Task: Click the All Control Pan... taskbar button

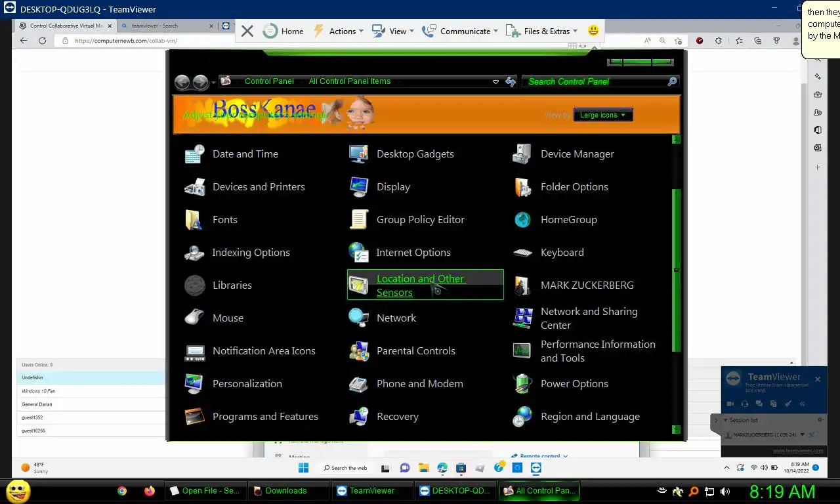Action: point(539,491)
